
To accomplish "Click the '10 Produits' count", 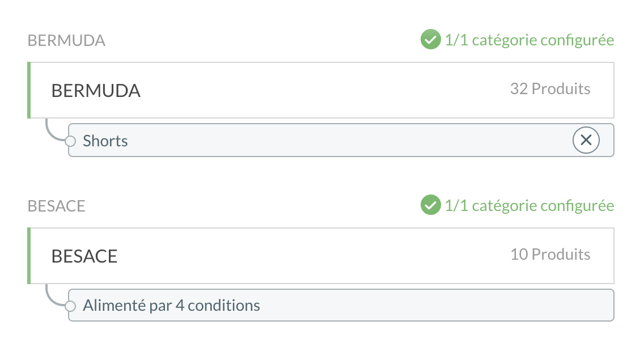I will (x=550, y=254).
